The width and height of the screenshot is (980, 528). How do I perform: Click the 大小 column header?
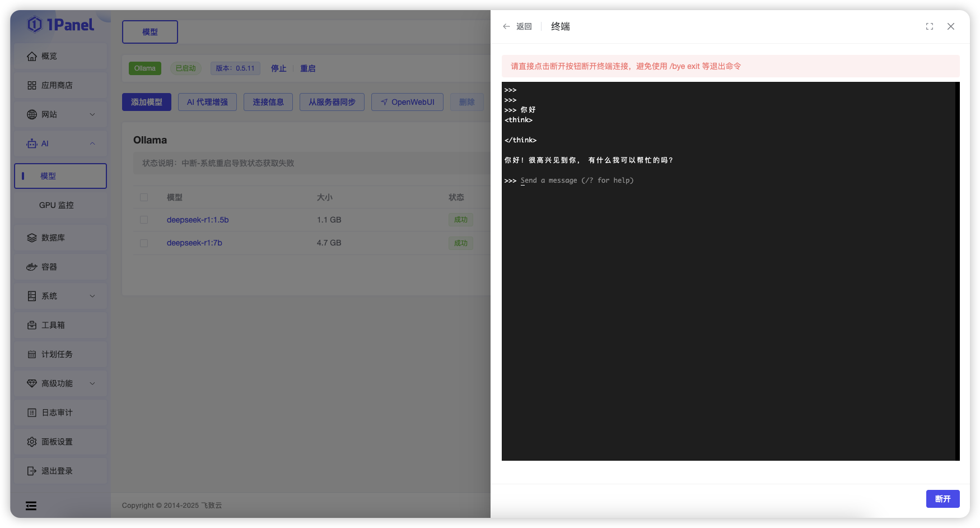pyautogui.click(x=325, y=197)
